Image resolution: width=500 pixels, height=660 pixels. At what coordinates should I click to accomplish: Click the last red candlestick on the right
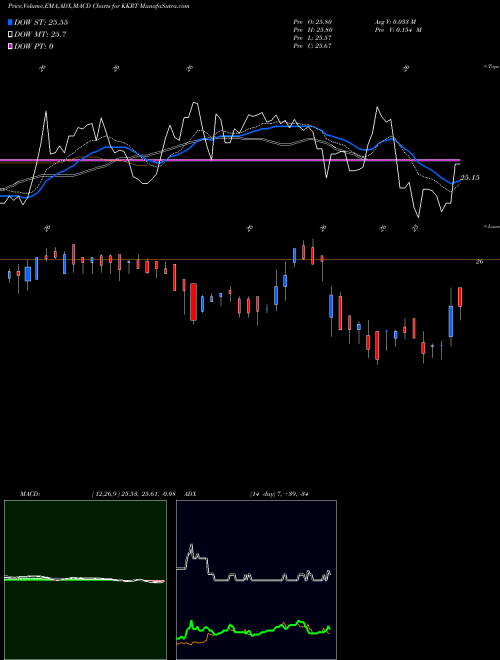(x=460, y=297)
